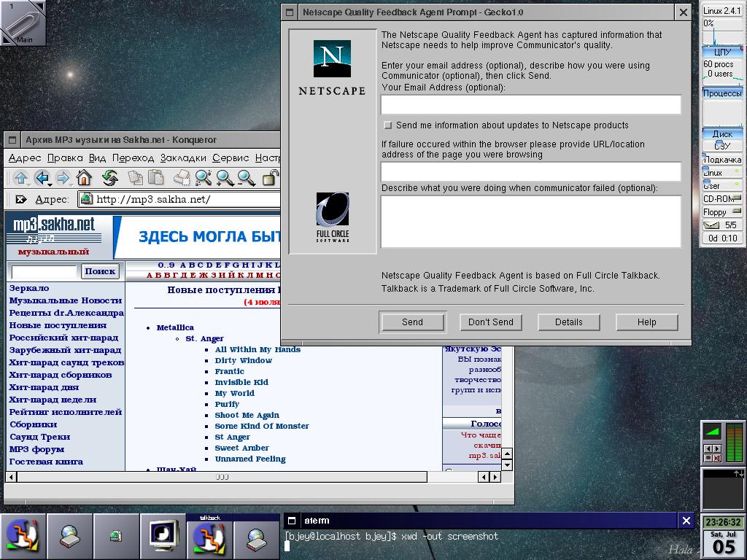Clear the address bar with the X icon
The height and width of the screenshot is (560, 747).
pyautogui.click(x=21, y=199)
